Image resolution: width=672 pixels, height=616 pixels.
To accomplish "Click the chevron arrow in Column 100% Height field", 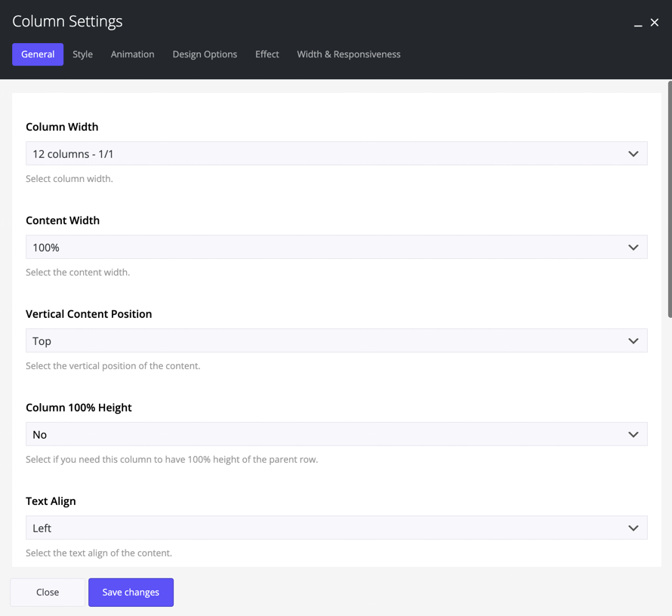I will pos(633,435).
